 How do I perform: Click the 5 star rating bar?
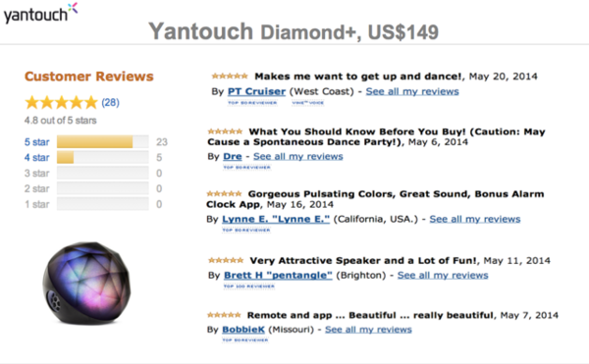click(x=102, y=142)
